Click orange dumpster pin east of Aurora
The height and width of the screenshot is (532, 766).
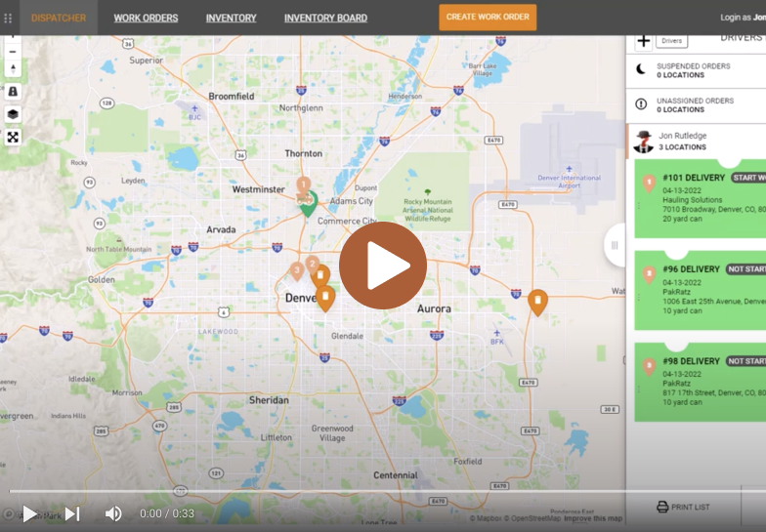click(537, 302)
